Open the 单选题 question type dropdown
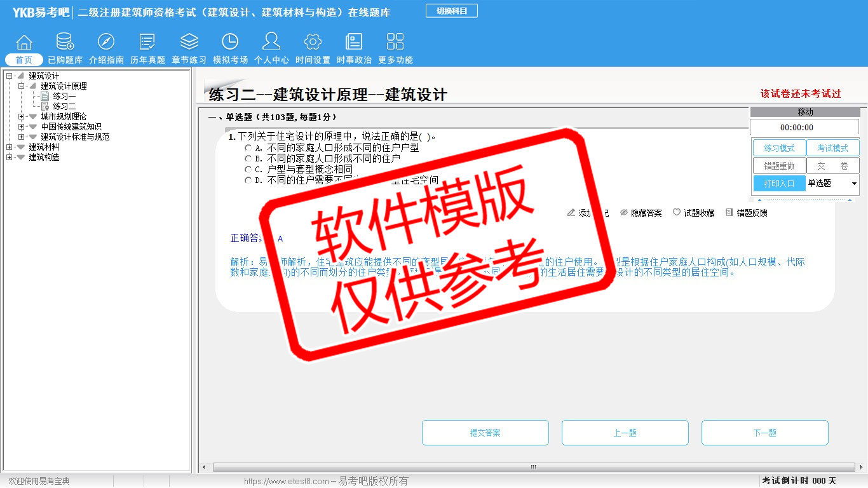The height and width of the screenshot is (488, 868). pos(832,183)
